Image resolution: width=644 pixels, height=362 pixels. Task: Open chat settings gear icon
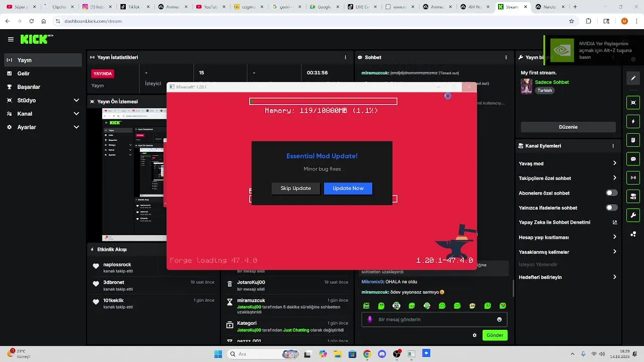click(x=474, y=335)
